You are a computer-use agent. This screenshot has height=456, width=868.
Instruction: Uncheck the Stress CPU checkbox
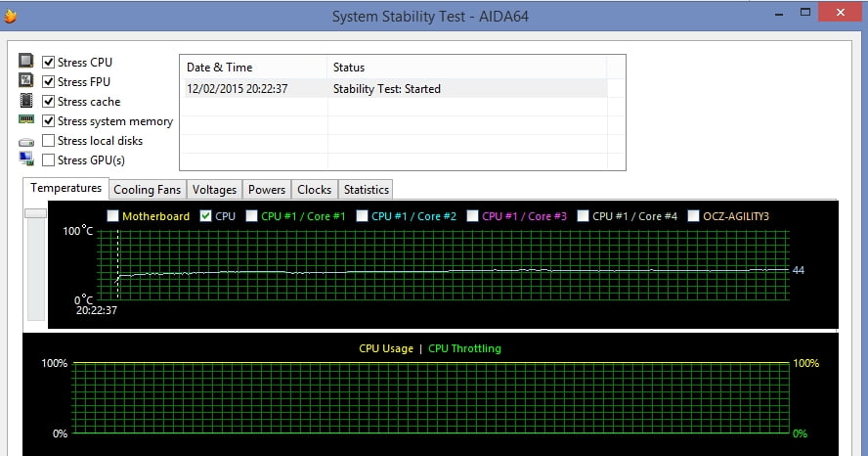pos(48,62)
